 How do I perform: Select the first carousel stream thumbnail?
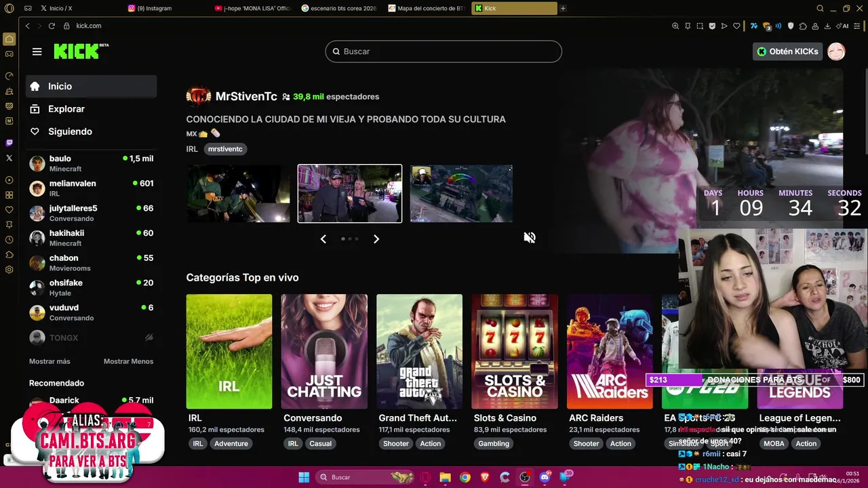point(238,193)
